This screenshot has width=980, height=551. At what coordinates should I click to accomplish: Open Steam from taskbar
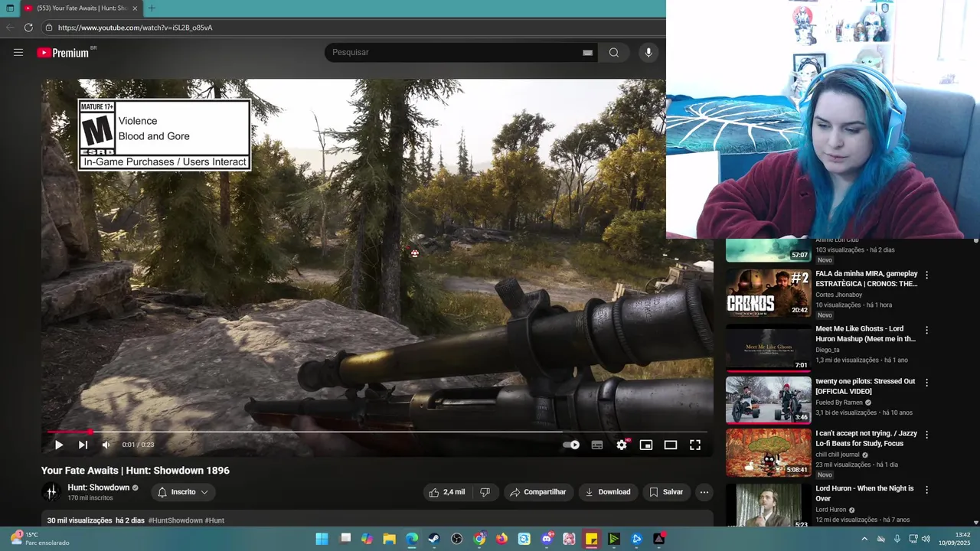(434, 539)
